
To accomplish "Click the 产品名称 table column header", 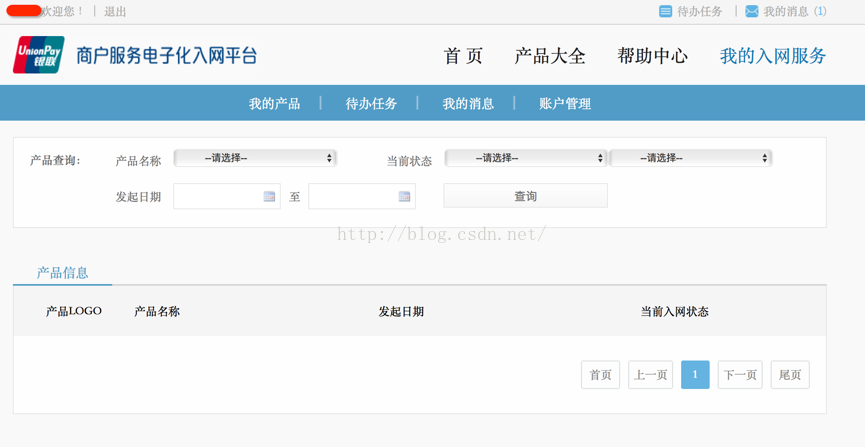I will pyautogui.click(x=157, y=311).
